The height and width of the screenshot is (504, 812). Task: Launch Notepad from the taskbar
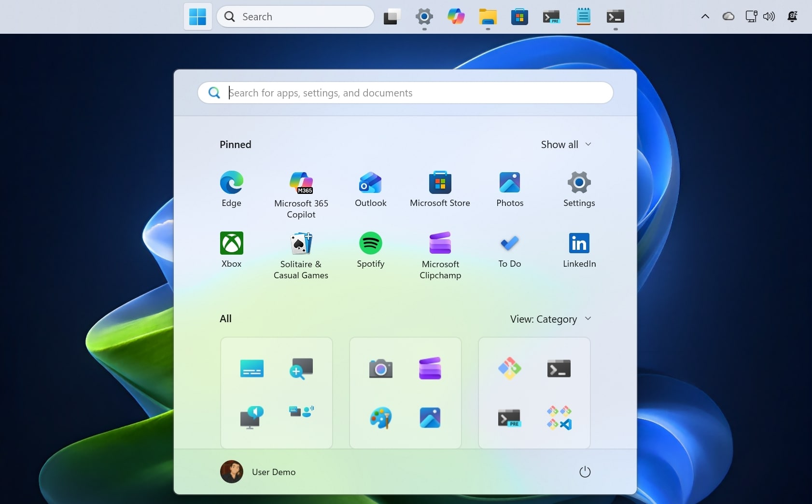(x=584, y=16)
